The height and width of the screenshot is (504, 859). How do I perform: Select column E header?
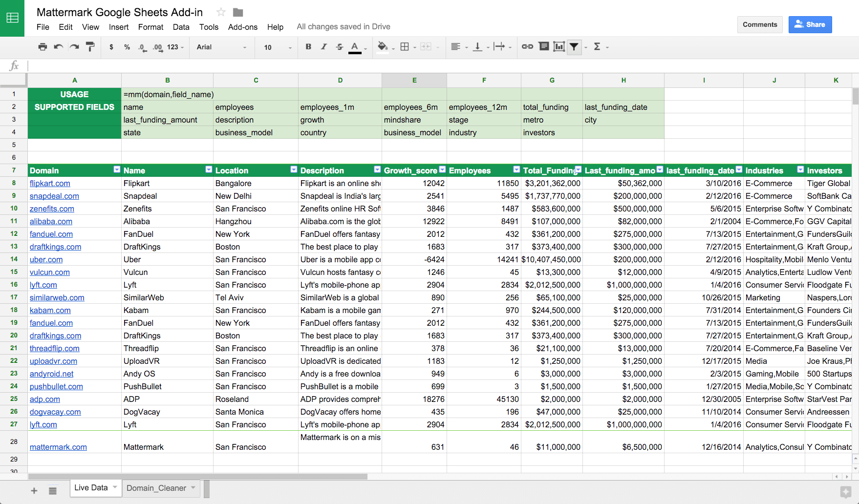coord(414,80)
